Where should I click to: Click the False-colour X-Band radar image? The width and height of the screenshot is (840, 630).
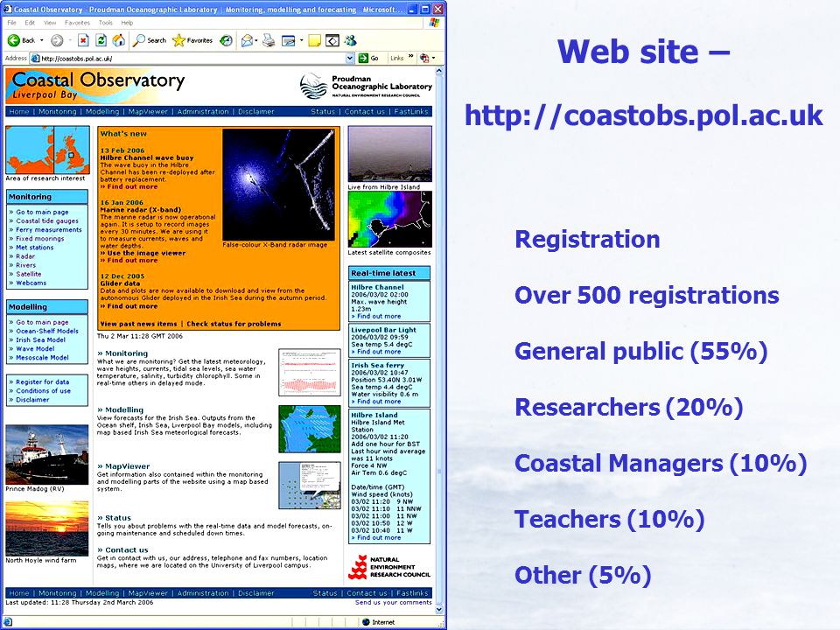click(278, 185)
